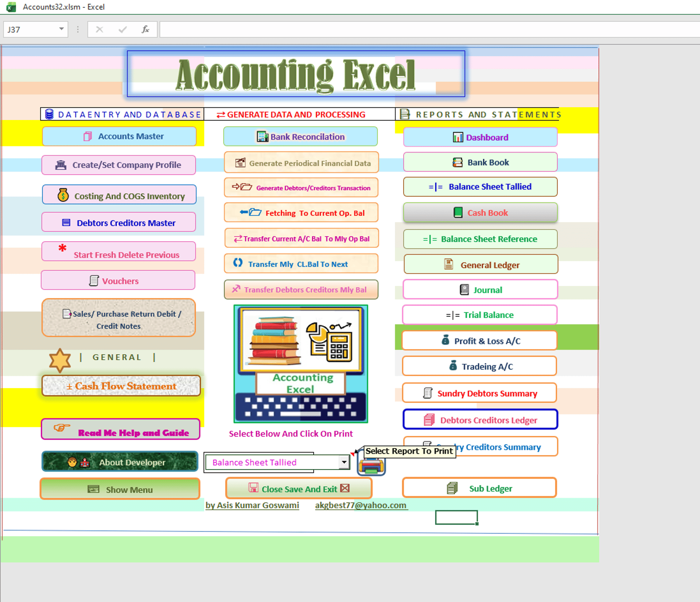This screenshot has height=602, width=700.
Task: Open the Dashboard report
Action: coord(480,138)
